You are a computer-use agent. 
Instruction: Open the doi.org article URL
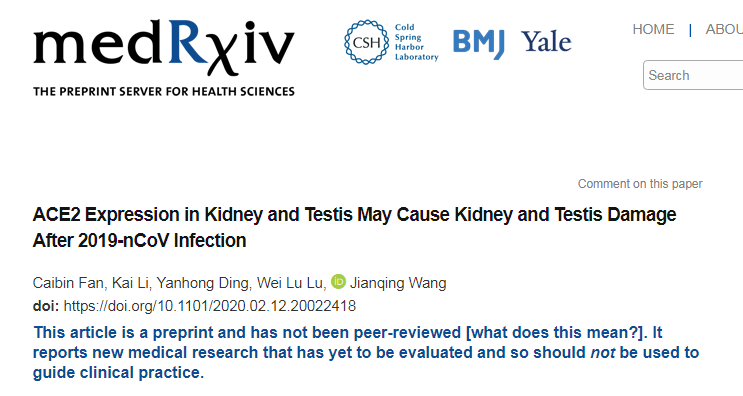209,306
